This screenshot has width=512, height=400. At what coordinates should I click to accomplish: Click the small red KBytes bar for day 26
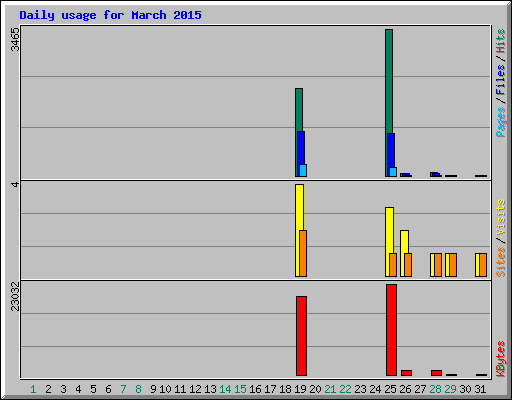pyautogui.click(x=406, y=373)
